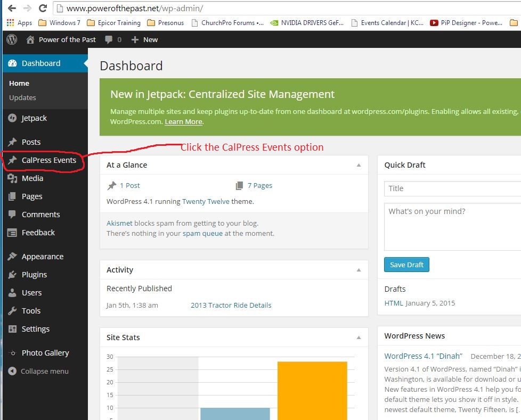This screenshot has height=420, width=521.
Task: Click the orange bar in Site Stats chart
Action: click(312, 391)
